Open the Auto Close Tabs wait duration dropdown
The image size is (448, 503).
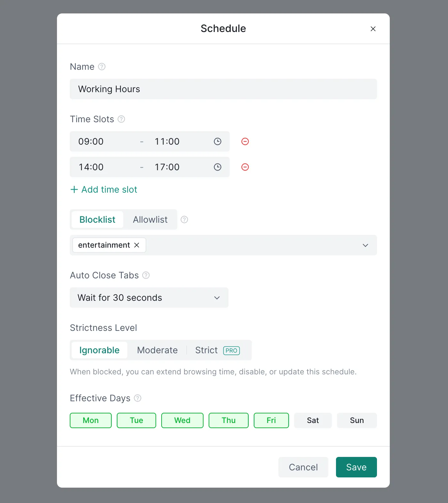click(217, 298)
